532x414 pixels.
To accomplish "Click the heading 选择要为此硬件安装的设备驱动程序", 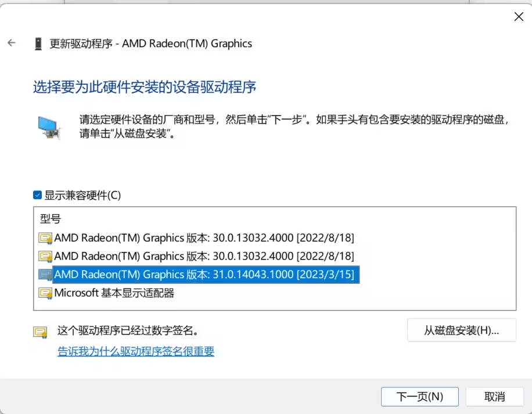I will tap(145, 87).
